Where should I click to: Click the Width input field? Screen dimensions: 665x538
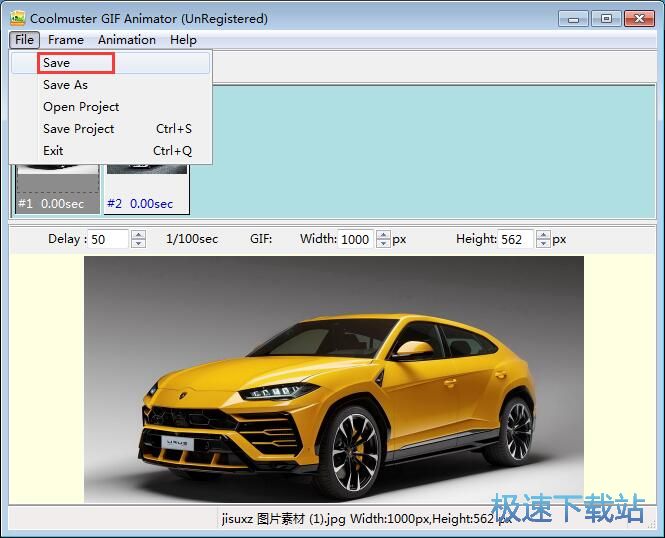pyautogui.click(x=355, y=239)
